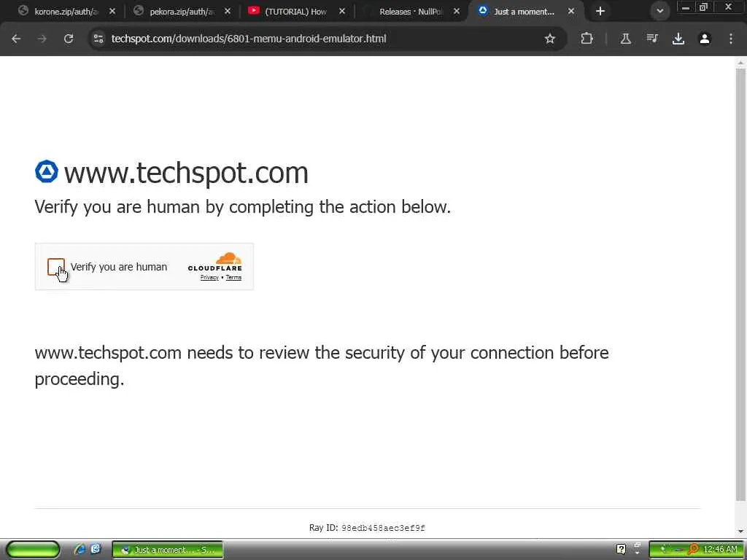747x560 pixels.
Task: Open the green Start button
Action: (33, 550)
